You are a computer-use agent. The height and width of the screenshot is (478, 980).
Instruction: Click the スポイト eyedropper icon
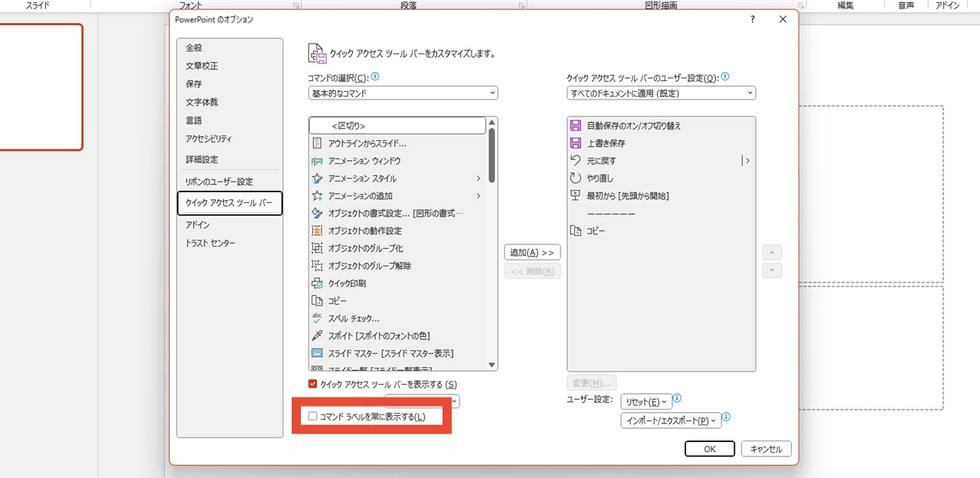317,336
